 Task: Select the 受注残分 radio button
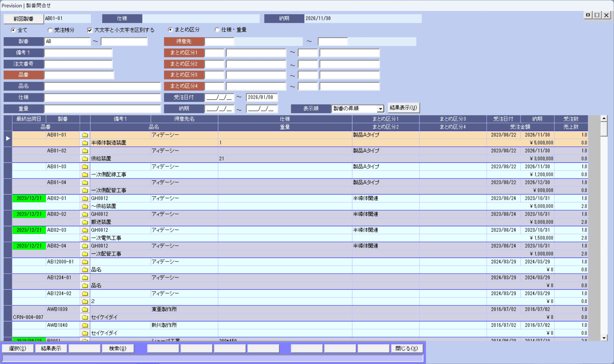tap(50, 30)
